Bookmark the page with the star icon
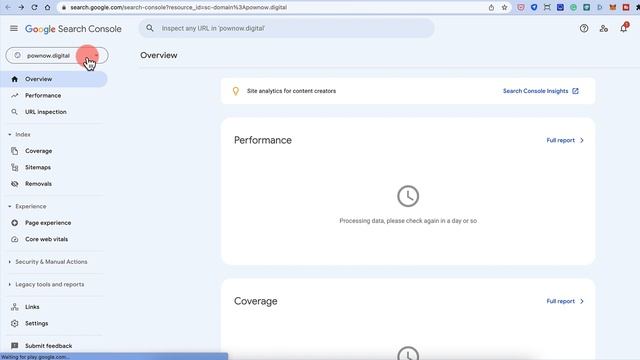Screen dimensions: 640x360 click(x=504, y=7)
